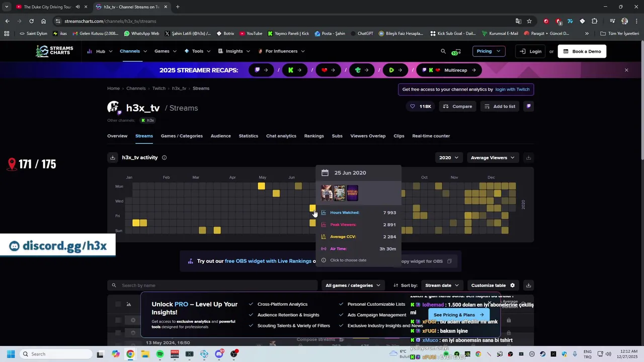Image resolution: width=644 pixels, height=362 pixels.
Task: Click the Twitch platform icon beside Add to list
Action: (x=528, y=107)
